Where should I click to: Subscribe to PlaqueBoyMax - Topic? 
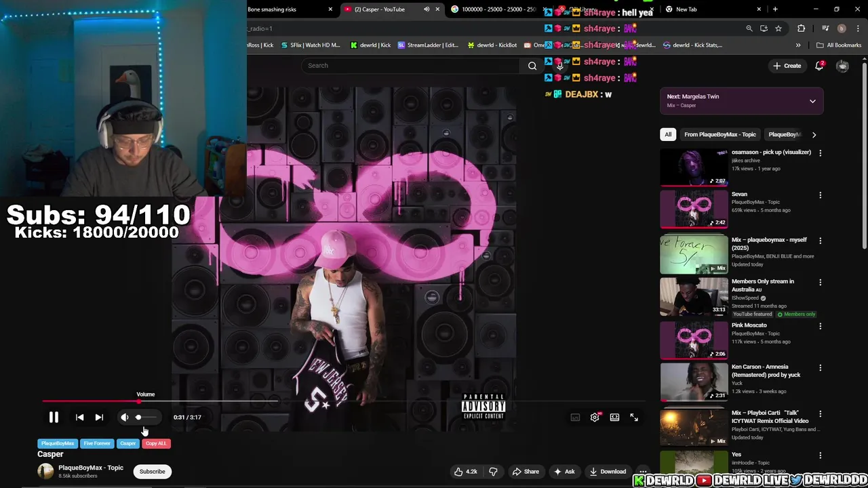click(x=152, y=472)
